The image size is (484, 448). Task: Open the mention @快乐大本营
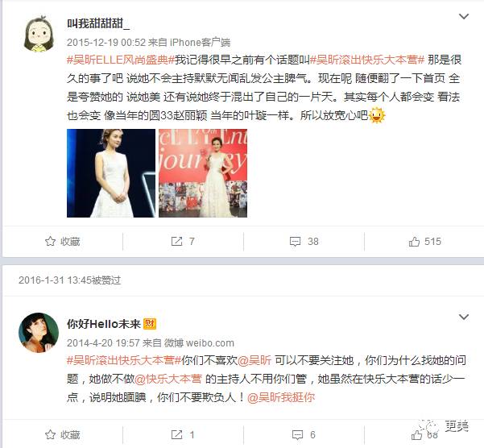tap(168, 379)
